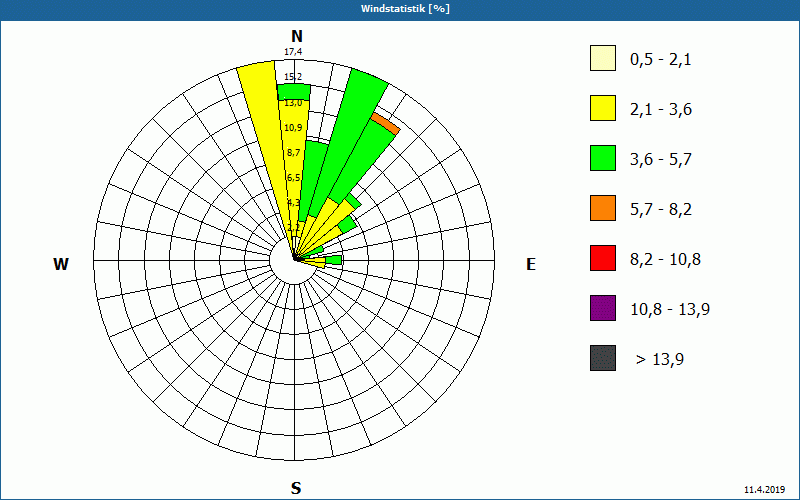The height and width of the screenshot is (500, 800).
Task: Click the W compass label
Action: (x=61, y=264)
